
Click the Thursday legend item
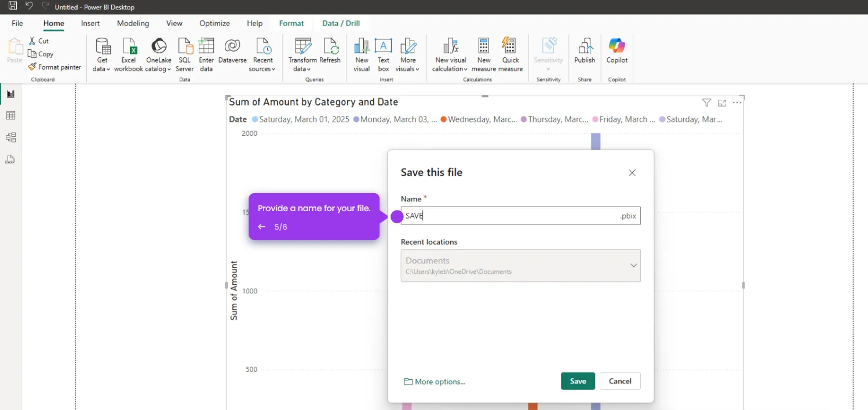555,119
